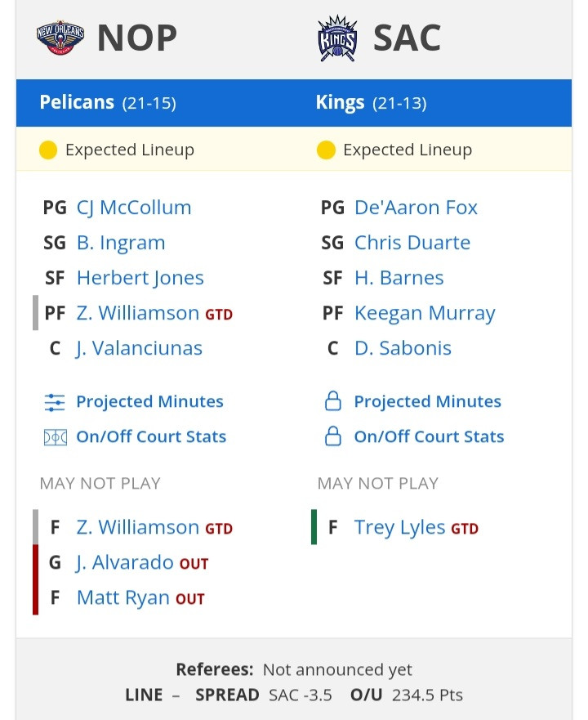Click Keegan Murray player name
The height and width of the screenshot is (720, 588).
425,313
